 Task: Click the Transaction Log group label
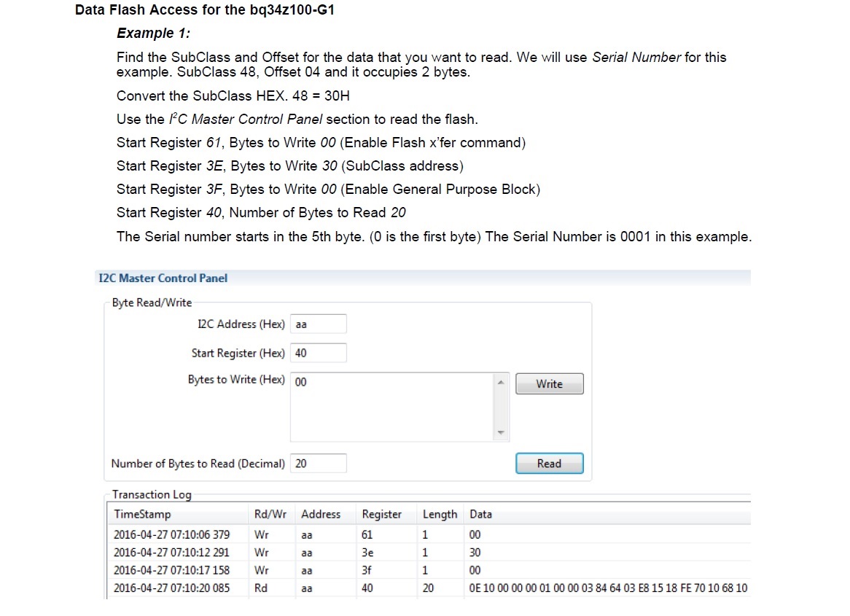click(x=152, y=494)
